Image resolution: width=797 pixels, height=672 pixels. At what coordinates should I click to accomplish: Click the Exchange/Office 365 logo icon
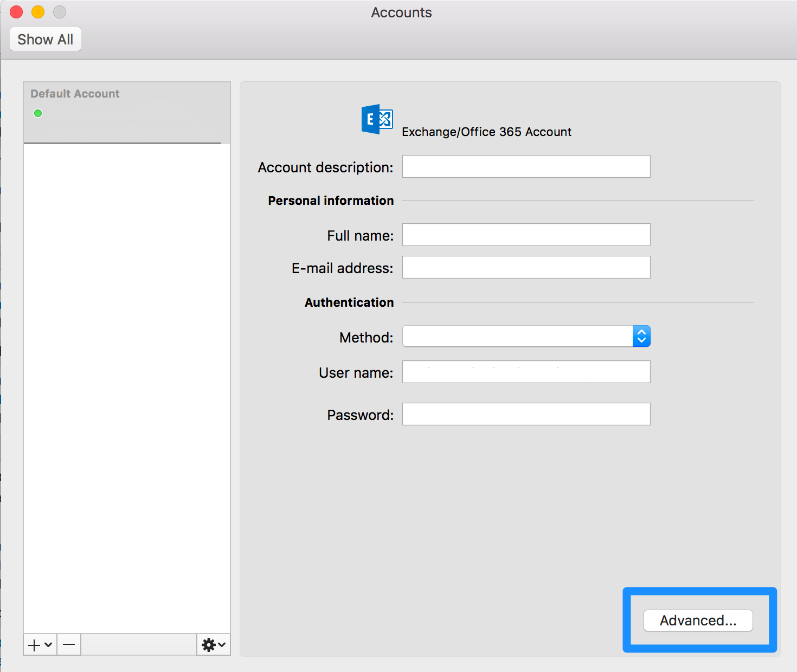(x=376, y=119)
